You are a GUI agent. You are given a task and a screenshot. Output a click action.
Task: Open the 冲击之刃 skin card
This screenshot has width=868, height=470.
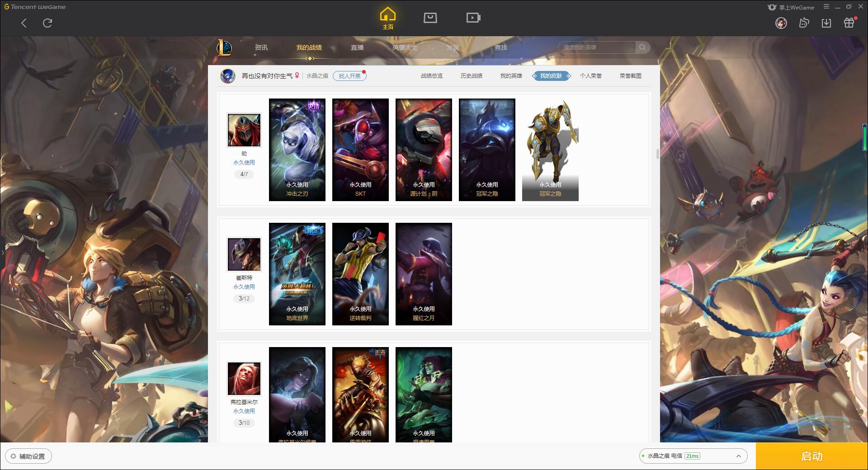coord(297,150)
